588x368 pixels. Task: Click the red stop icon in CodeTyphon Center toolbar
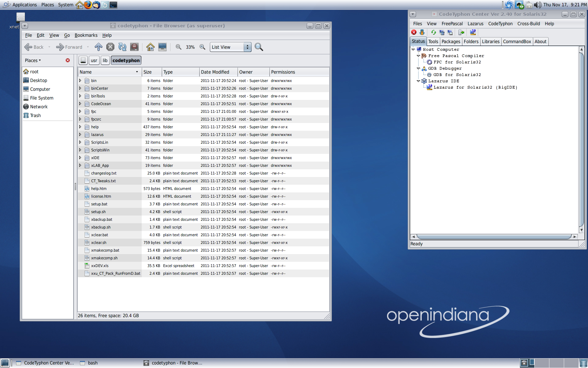[414, 32]
